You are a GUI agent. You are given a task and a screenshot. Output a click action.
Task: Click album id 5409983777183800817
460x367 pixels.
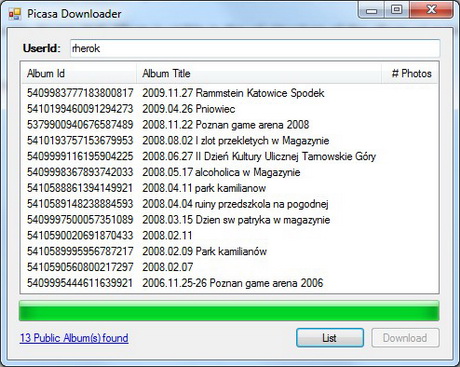(x=80, y=93)
